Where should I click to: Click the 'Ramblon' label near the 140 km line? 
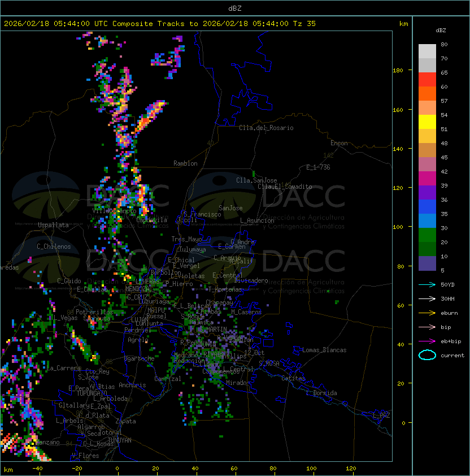(185, 163)
